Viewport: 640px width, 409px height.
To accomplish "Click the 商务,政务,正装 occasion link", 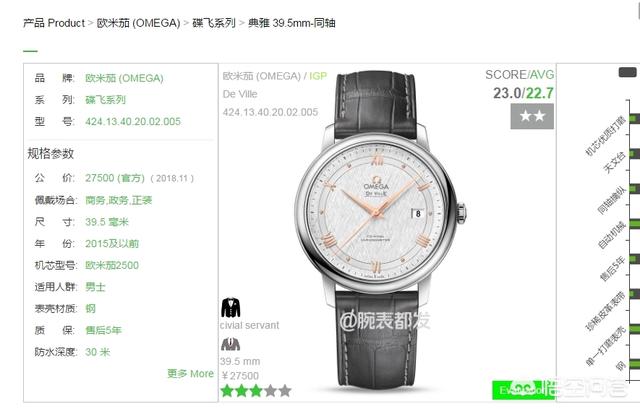I will pos(118,200).
